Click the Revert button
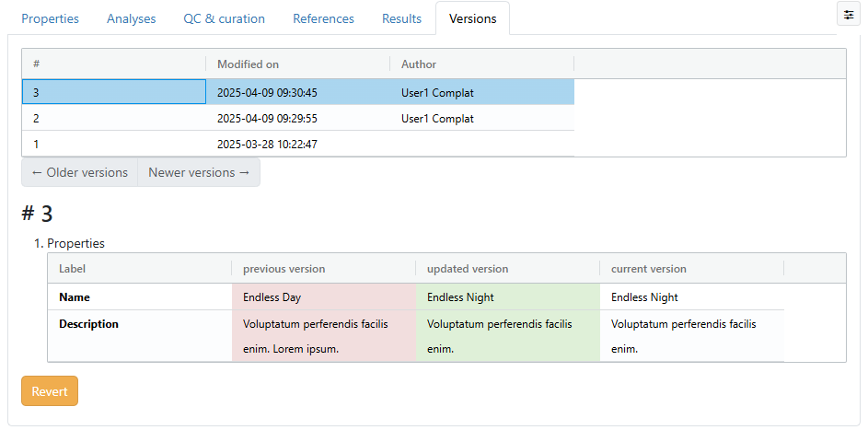The height and width of the screenshot is (430, 868). click(x=50, y=391)
